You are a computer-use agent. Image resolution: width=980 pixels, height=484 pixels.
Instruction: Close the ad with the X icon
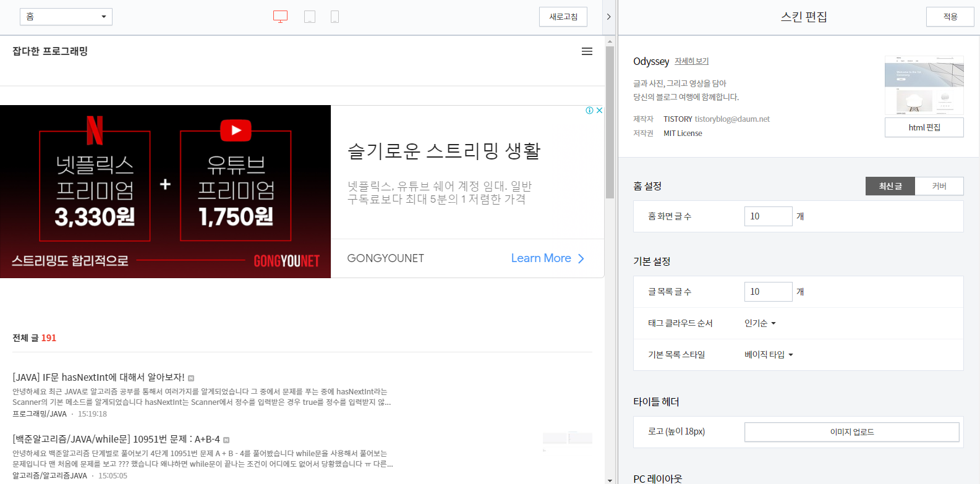click(599, 110)
